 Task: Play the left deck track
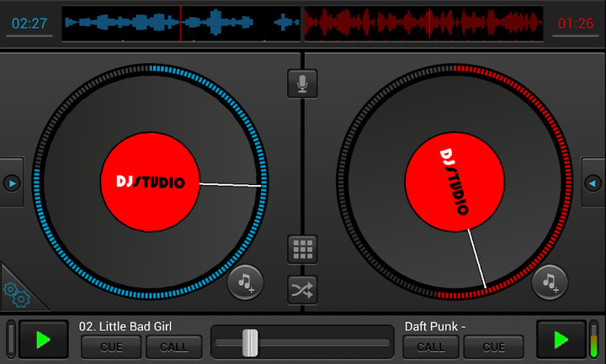(x=44, y=340)
